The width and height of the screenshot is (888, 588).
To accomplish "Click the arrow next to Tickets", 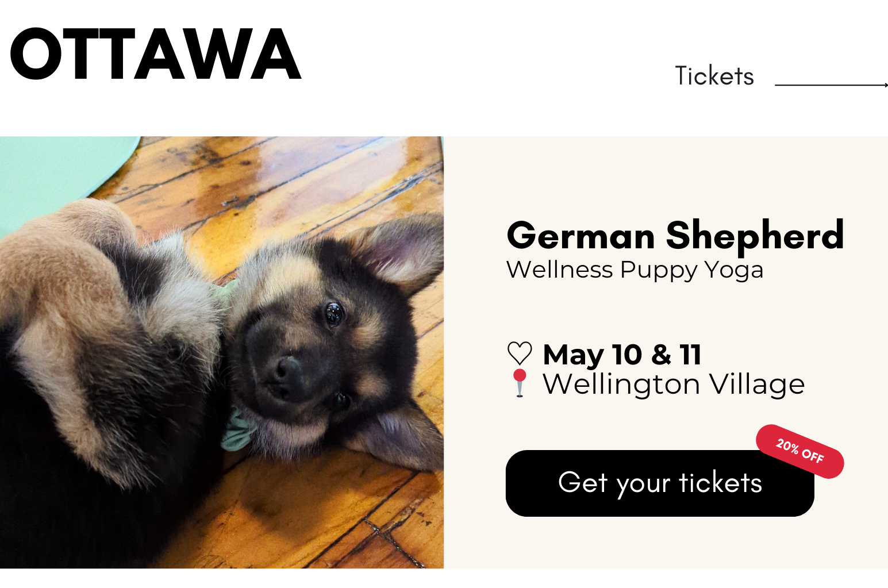I will (831, 85).
